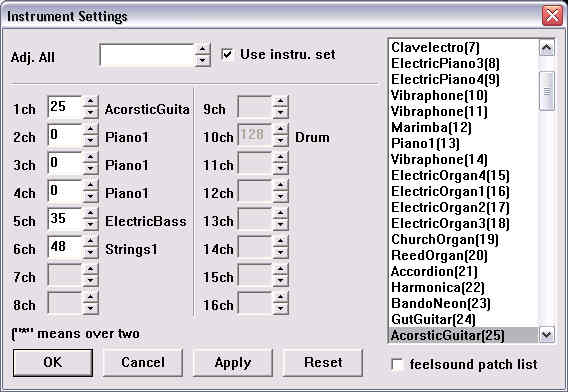Click the Reset button
The image size is (568, 392).
(323, 362)
